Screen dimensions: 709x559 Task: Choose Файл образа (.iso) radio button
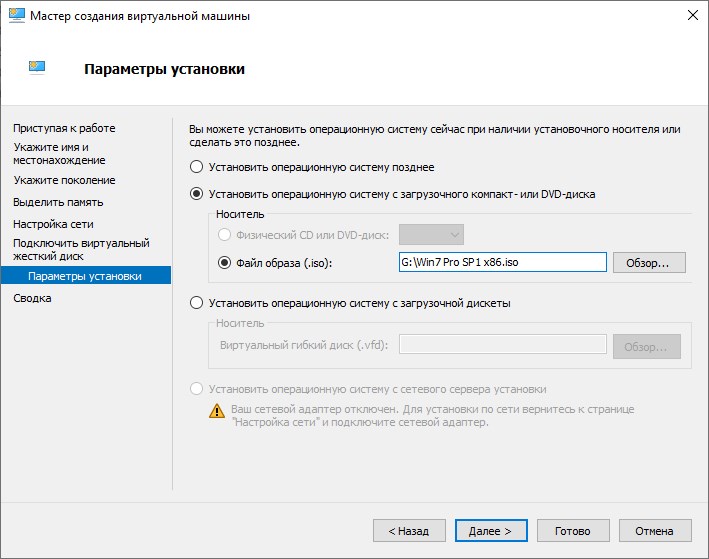pos(225,263)
